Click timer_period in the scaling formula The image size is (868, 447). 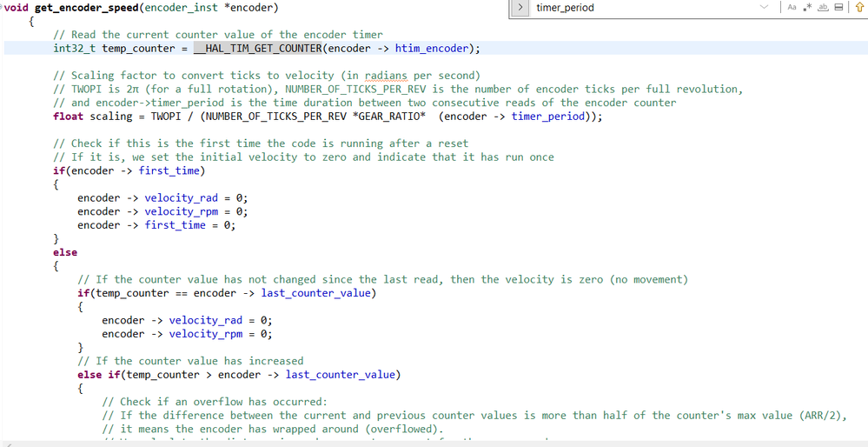(x=548, y=117)
